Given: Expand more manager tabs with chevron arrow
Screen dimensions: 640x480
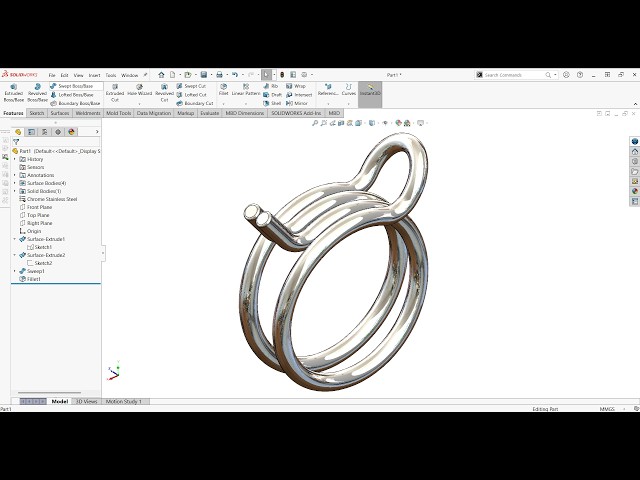Looking at the screenshot, I should (97, 132).
